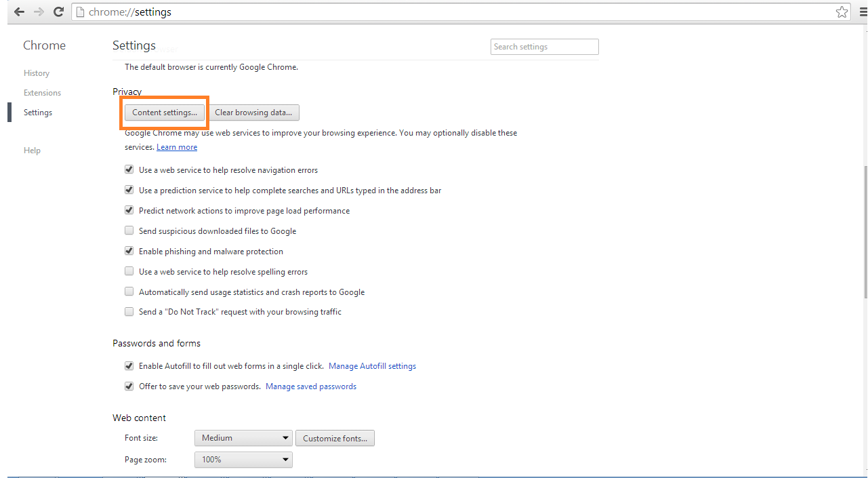Image resolution: width=868 pixels, height=478 pixels.
Task: Click the chrome://settings address bar
Action: pyautogui.click(x=461, y=12)
